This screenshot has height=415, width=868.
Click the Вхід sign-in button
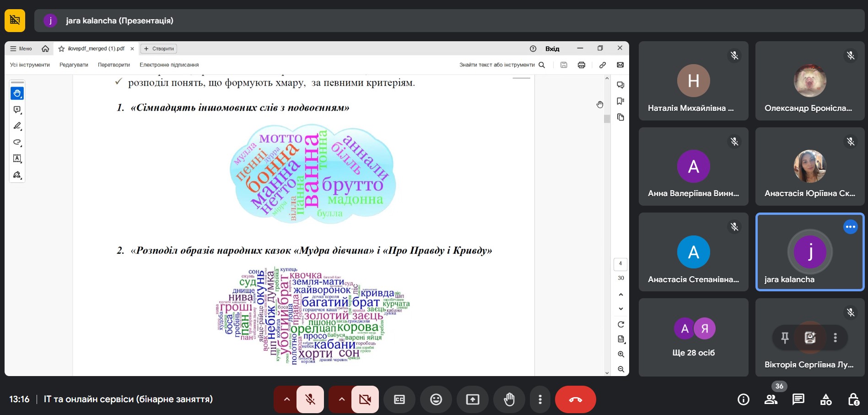coord(552,49)
